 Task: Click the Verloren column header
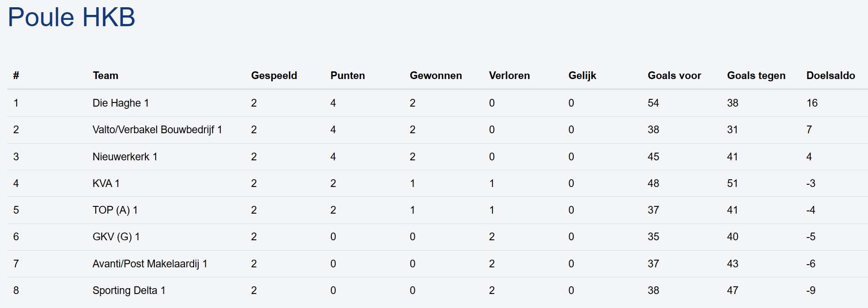point(509,75)
